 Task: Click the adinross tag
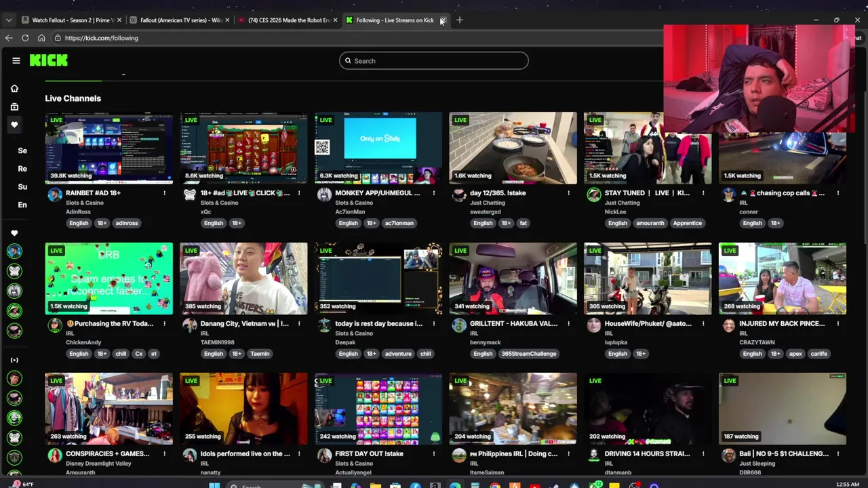tap(127, 223)
